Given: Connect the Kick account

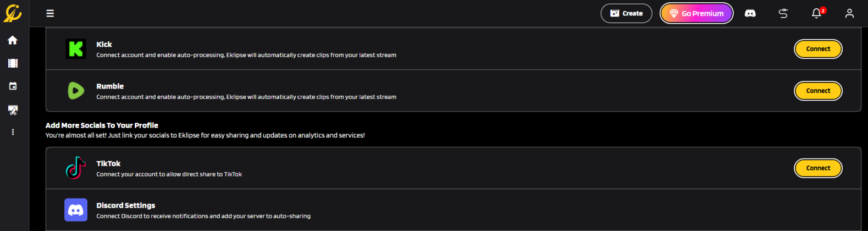Looking at the screenshot, I should [x=818, y=49].
